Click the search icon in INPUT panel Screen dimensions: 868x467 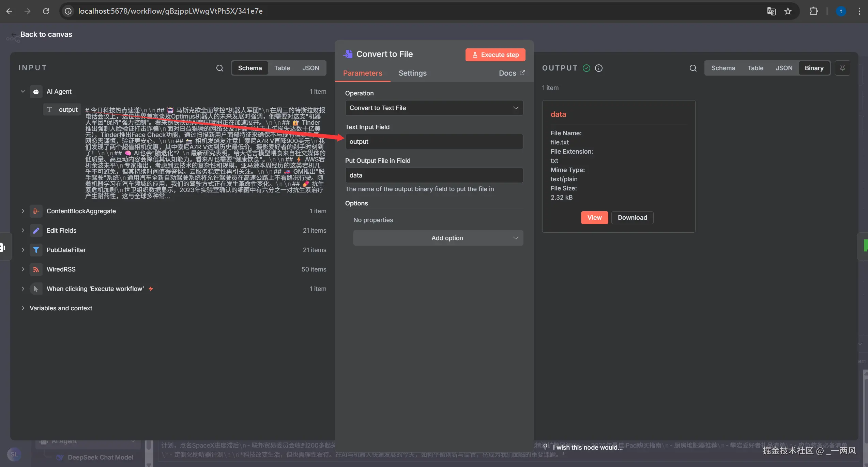point(220,68)
